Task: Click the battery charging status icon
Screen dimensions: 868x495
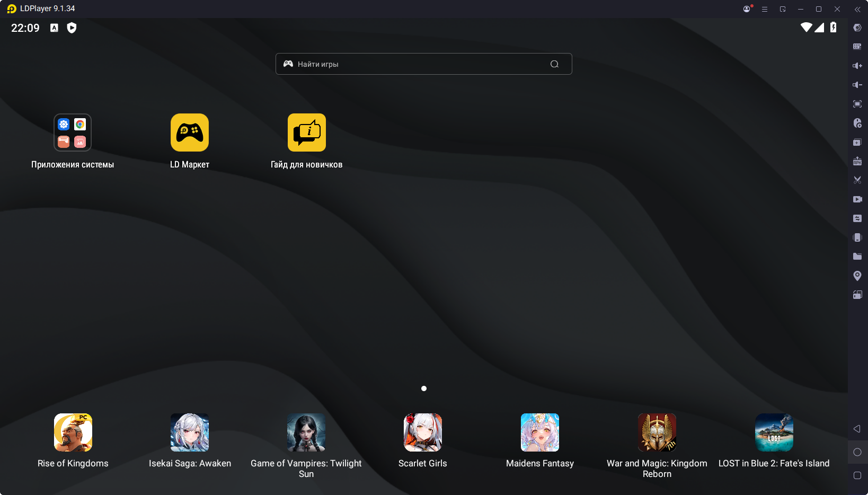Action: point(834,28)
